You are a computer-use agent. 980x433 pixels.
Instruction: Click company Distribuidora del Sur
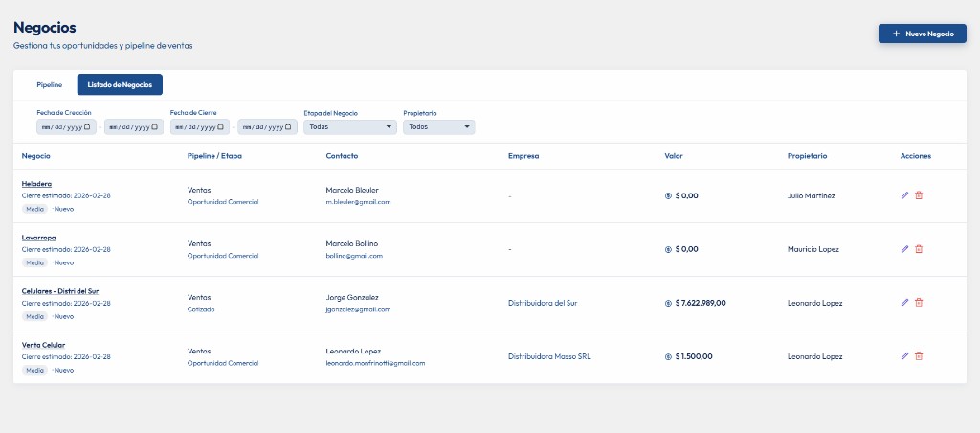point(543,303)
